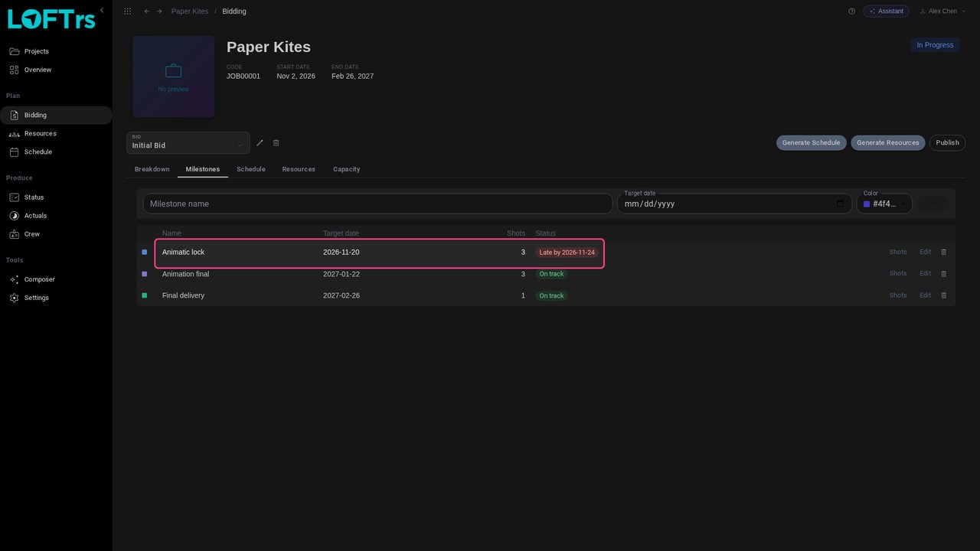Open Overview in the sidebar
This screenshot has width=980, height=551.
56,70
